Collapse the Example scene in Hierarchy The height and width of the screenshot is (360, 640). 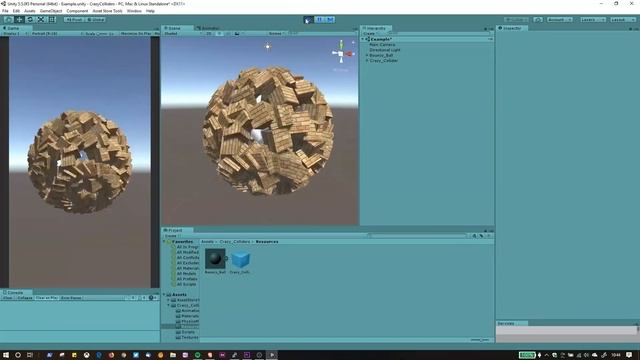[x=363, y=39]
